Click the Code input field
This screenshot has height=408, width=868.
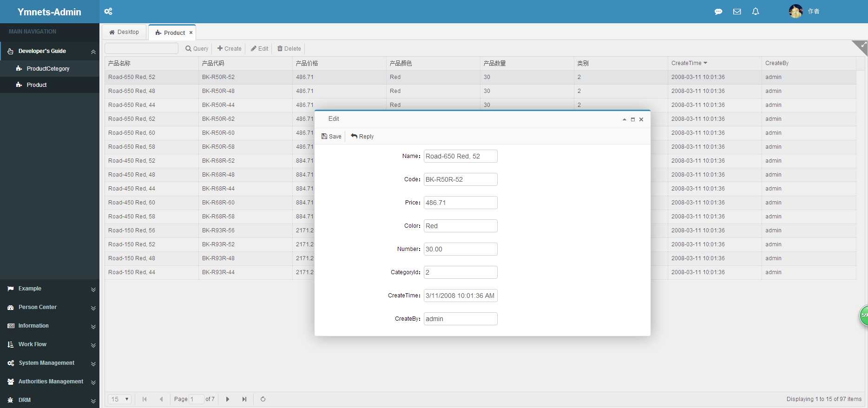coord(460,179)
